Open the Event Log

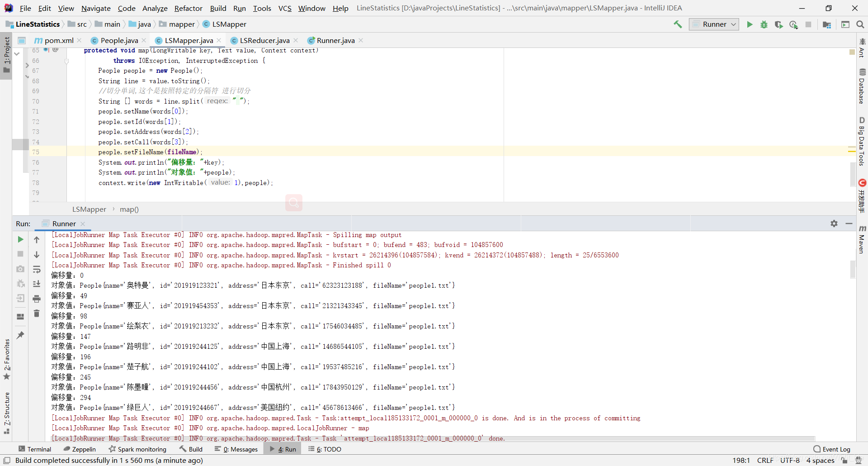click(832, 449)
